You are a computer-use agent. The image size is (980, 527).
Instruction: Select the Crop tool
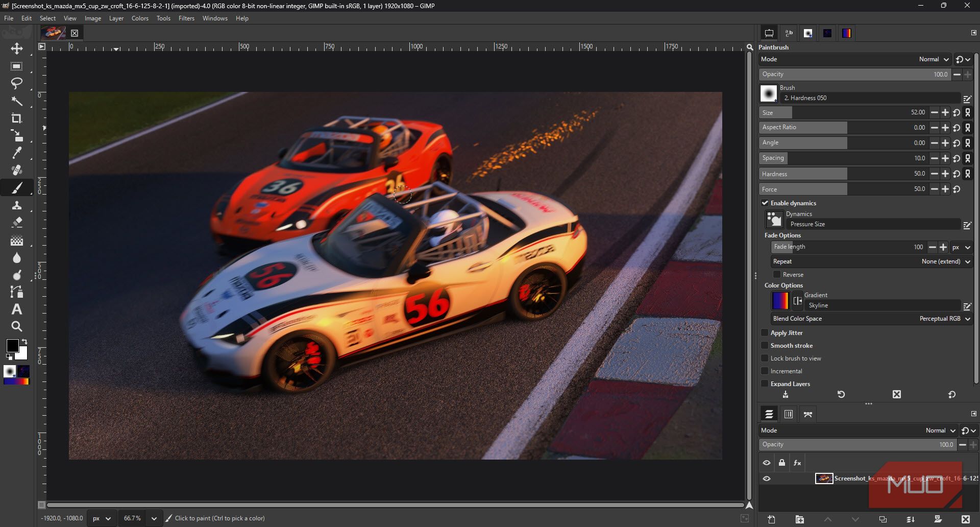pyautogui.click(x=17, y=118)
